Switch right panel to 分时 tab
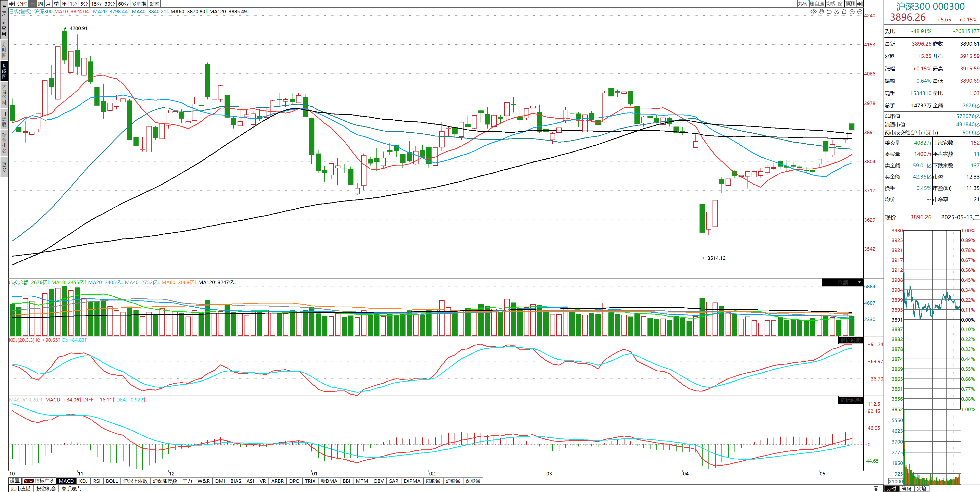Image resolution: width=980 pixels, height=492 pixels. pyautogui.click(x=891, y=489)
